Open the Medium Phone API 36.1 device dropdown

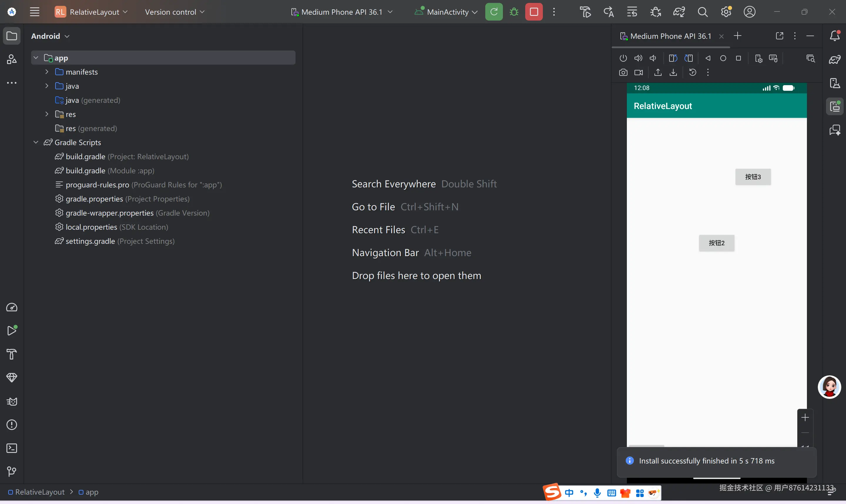point(342,12)
